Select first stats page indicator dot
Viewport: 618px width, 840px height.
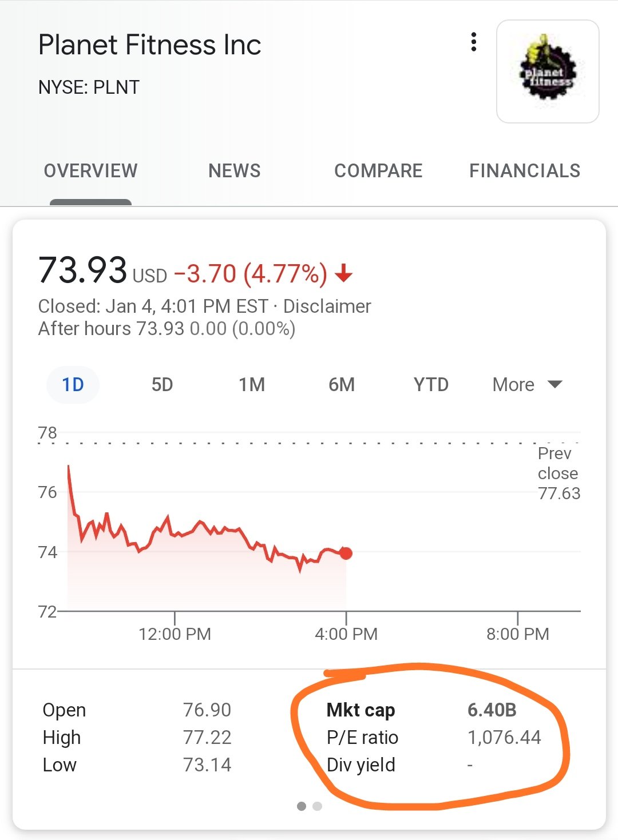point(302,806)
